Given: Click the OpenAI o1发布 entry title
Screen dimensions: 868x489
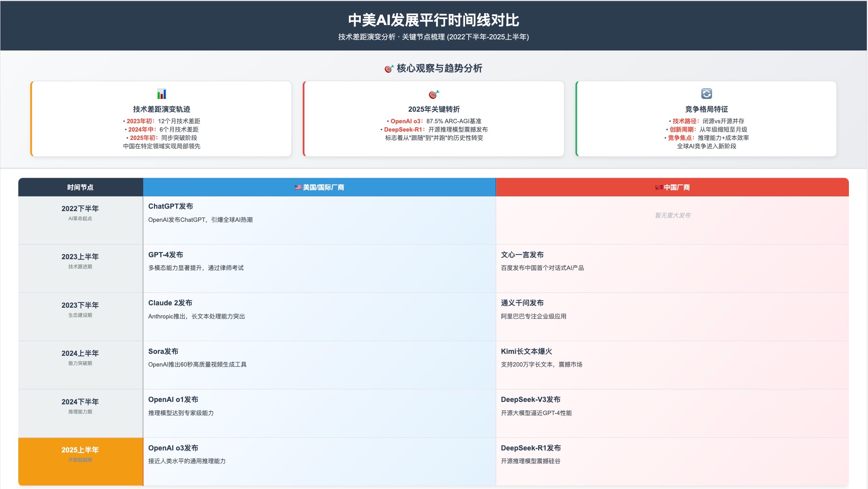Looking at the screenshot, I should (173, 400).
